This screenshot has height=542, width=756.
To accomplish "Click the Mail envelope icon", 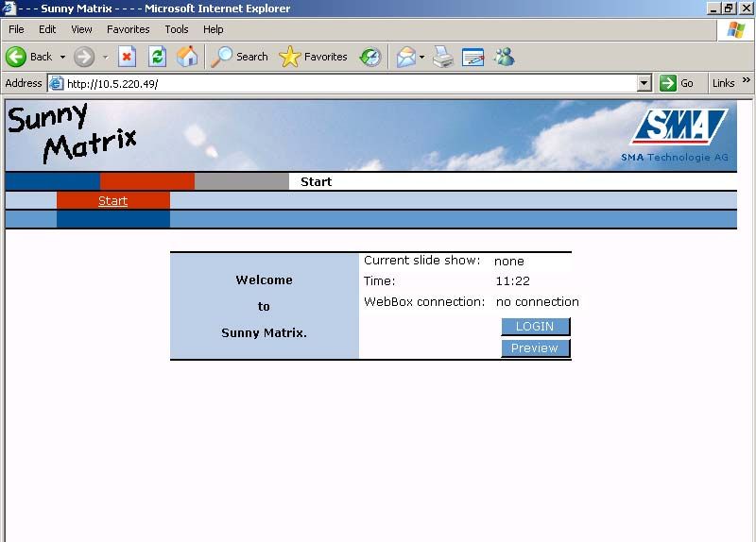I will tap(406, 57).
